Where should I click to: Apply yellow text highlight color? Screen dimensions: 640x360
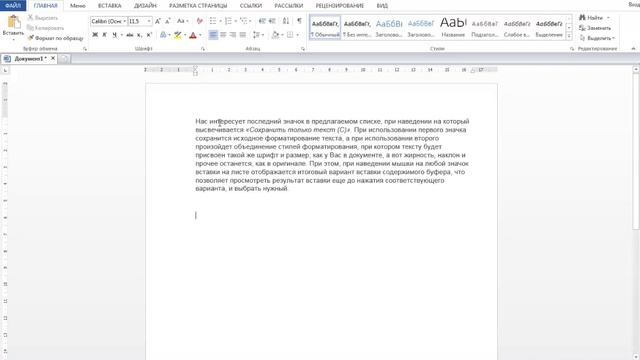178,35
